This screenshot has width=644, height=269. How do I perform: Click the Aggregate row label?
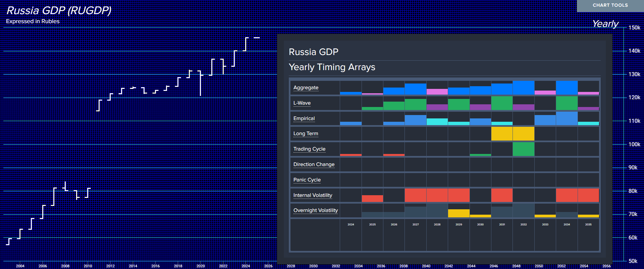click(306, 88)
